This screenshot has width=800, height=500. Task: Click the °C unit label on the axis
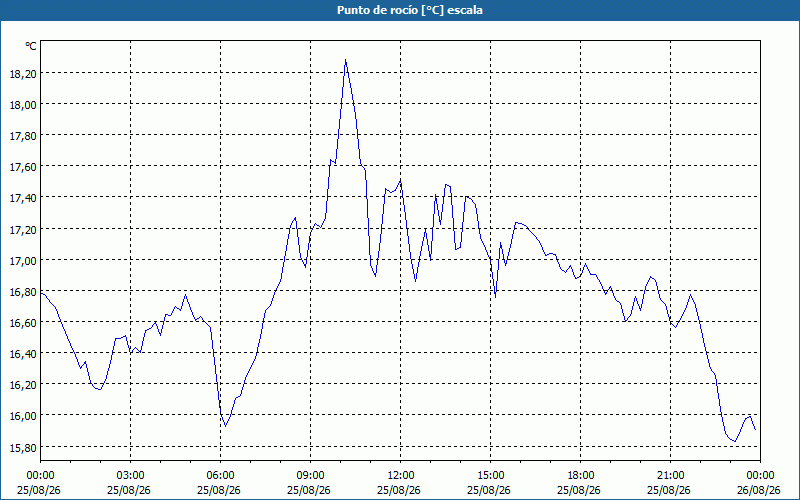[31, 46]
